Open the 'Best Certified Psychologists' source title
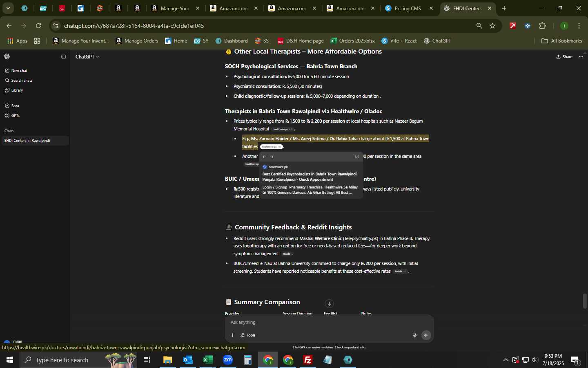 310,177
